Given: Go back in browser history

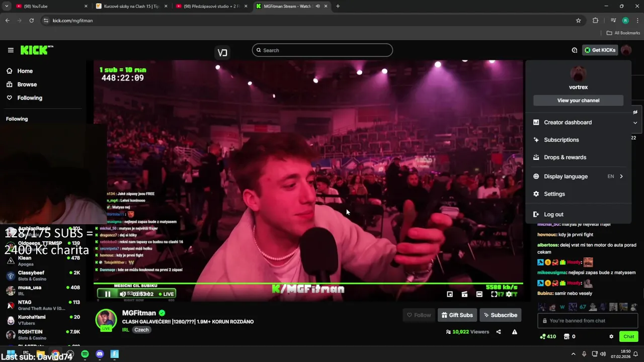Looking at the screenshot, I should [8, 21].
